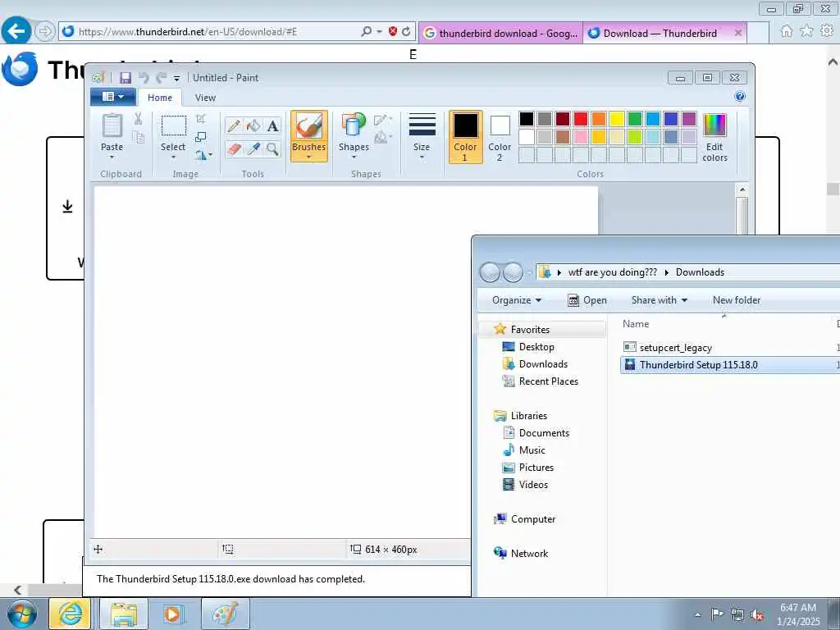
Task: Click the Save icon in Paint title bar
Action: tap(125, 78)
